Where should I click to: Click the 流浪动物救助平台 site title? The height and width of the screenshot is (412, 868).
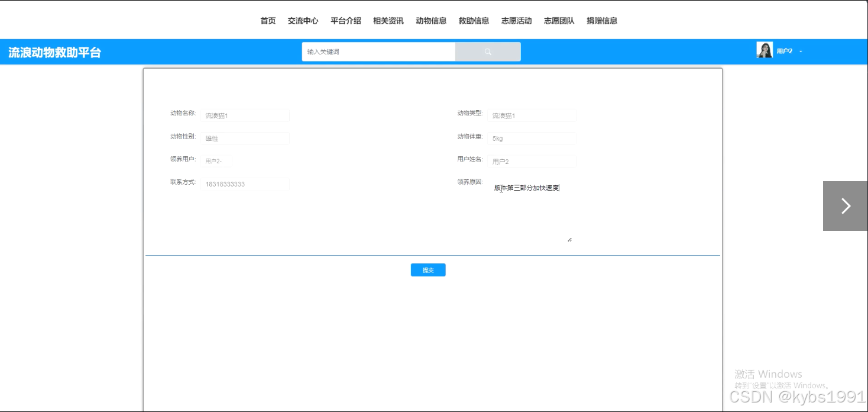[x=55, y=52]
